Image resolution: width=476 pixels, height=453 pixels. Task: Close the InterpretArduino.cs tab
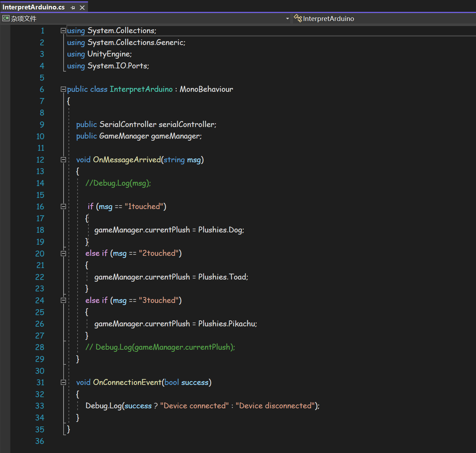tap(82, 8)
